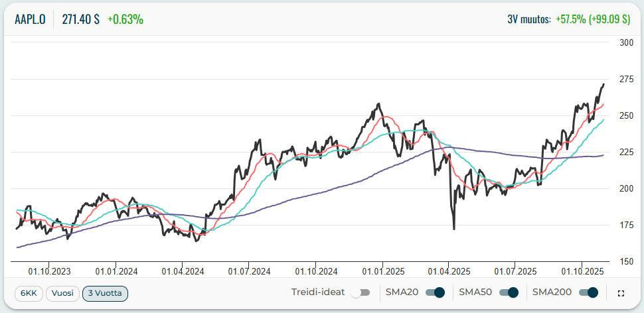The height and width of the screenshot is (313, 644).
Task: Click the April 2025 price crash low point
Action: pos(453,229)
